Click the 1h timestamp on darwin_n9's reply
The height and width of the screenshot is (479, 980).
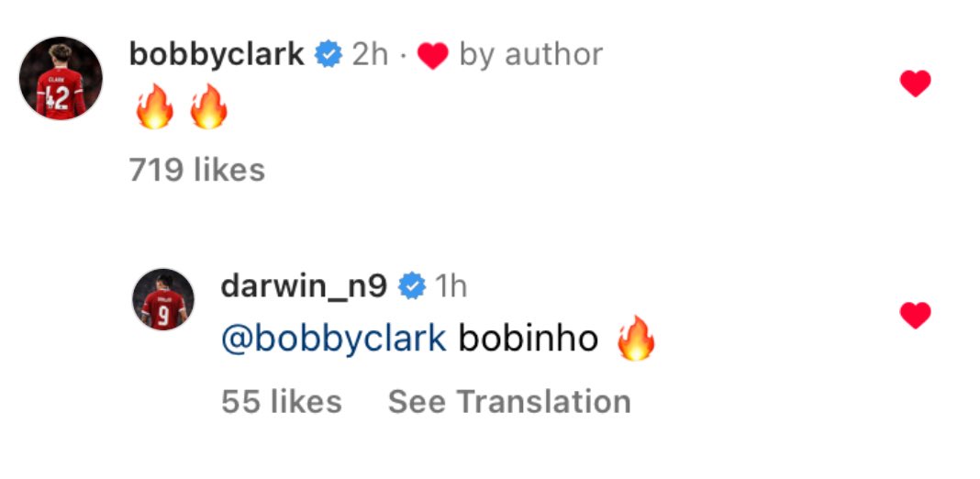click(450, 287)
